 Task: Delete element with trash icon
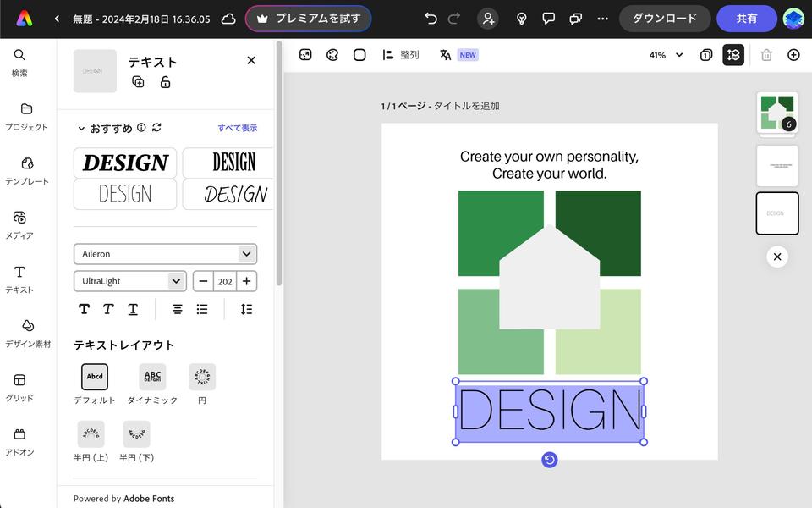coord(766,55)
